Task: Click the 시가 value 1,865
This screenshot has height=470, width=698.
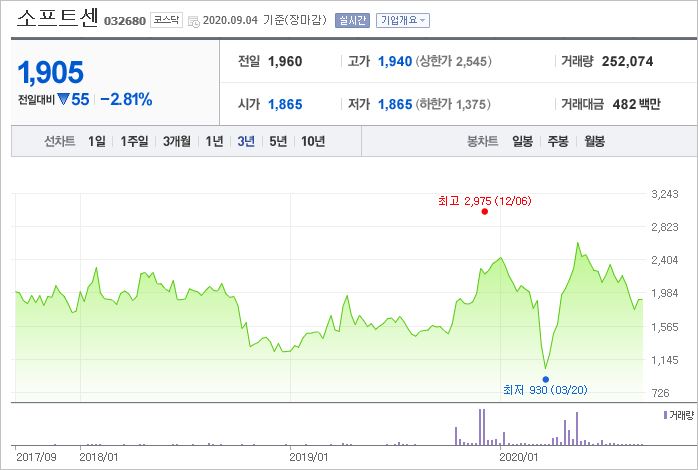Action: (x=285, y=105)
